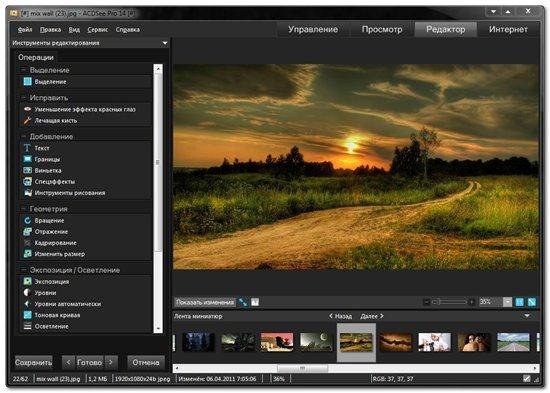Image resolution: width=550 pixels, height=393 pixels.
Task: Click left arrow beside Готово button
Action: pos(68,362)
